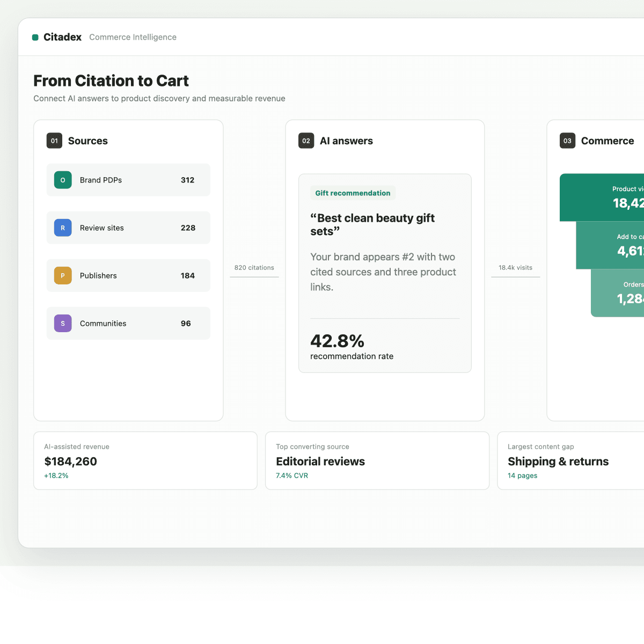This screenshot has width=644, height=644.
Task: Click the recommendation rate label
Action: 352,356
